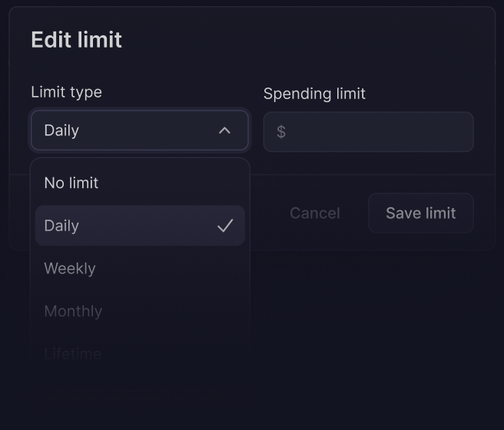Viewport: 504px width, 430px height.
Task: Focus the Spending limit input field
Action: [x=376, y=132]
